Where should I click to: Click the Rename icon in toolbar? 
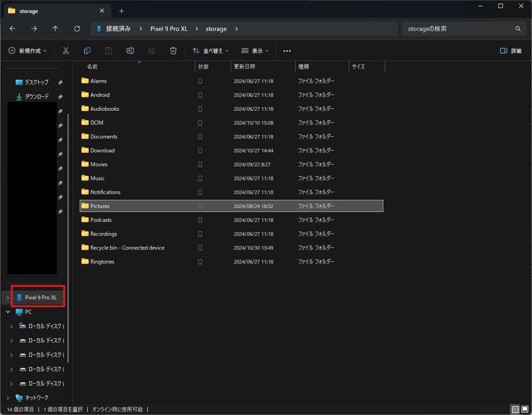(130, 51)
